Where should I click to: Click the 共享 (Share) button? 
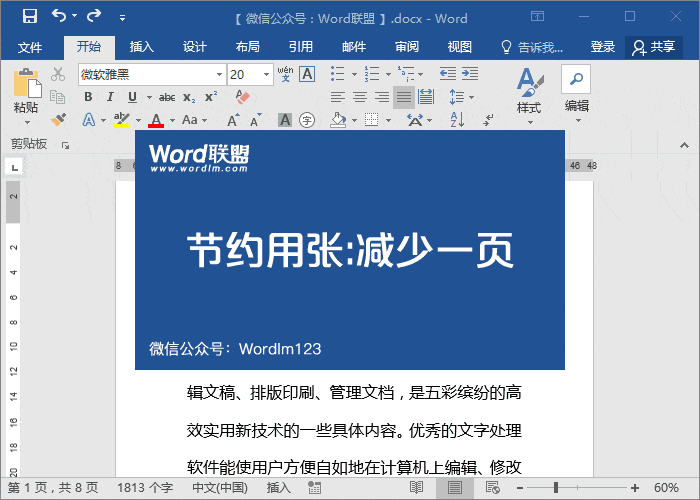(654, 47)
